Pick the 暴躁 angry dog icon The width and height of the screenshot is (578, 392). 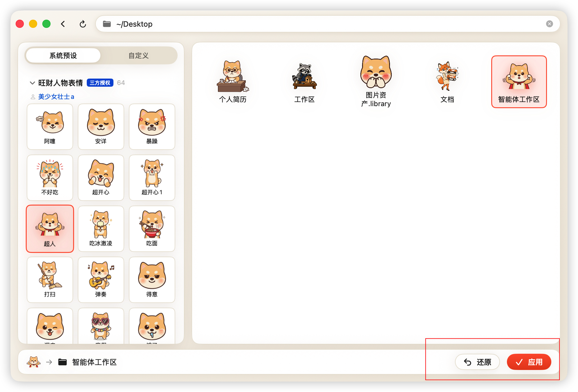pyautogui.click(x=152, y=127)
